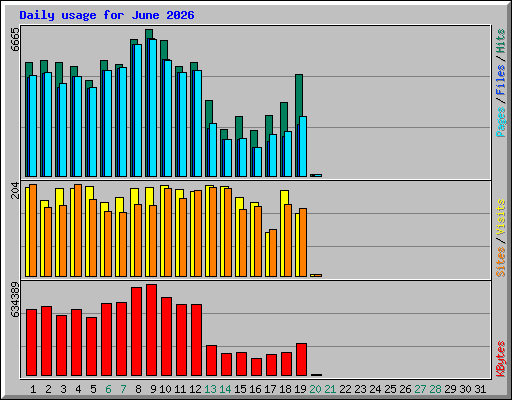512x400 pixels.
Task: Click day label 17 on the x-axis
Action: click(x=270, y=389)
